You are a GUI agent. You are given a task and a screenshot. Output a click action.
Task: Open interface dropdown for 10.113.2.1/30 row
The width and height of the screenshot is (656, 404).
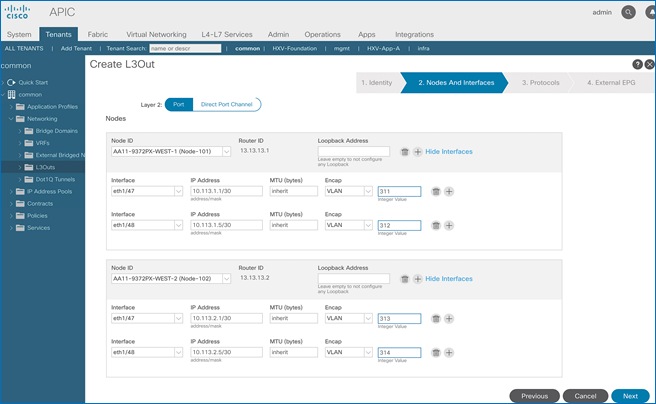(x=178, y=318)
